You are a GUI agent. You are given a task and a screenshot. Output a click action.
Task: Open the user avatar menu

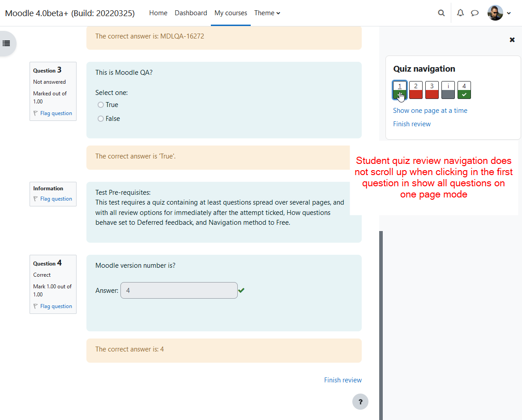[x=495, y=13]
